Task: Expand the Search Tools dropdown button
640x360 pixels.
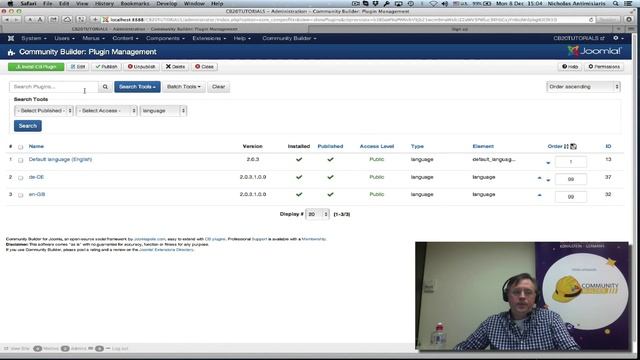Action: coord(137,87)
